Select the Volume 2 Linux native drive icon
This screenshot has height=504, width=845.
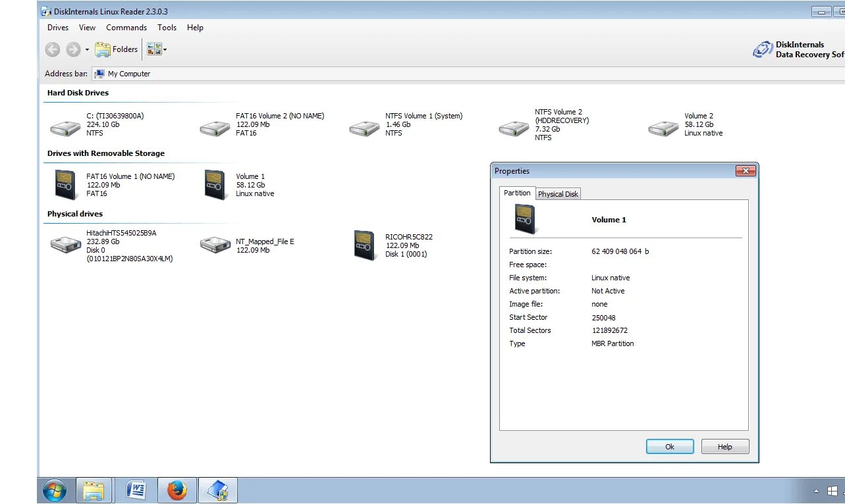click(663, 128)
